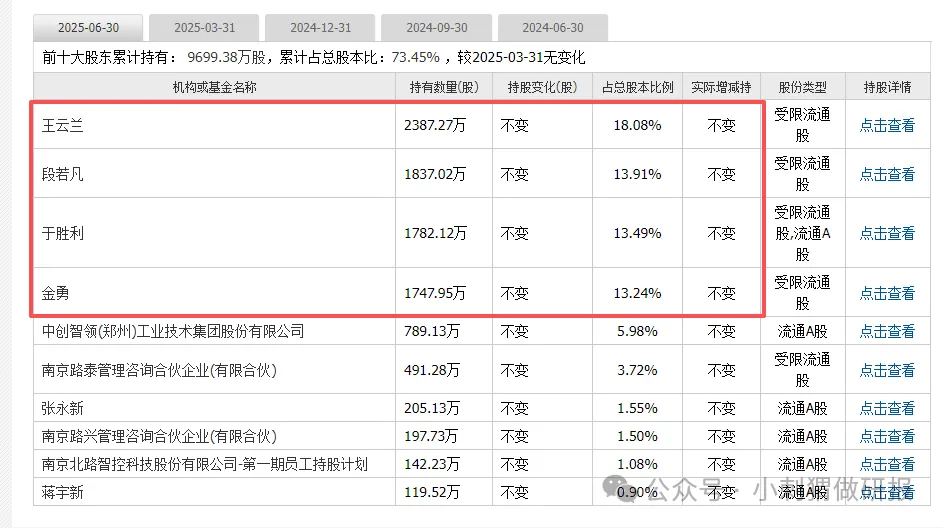Click 点击查看 link for 张永新
This screenshot has height=528, width=943.
pos(887,408)
